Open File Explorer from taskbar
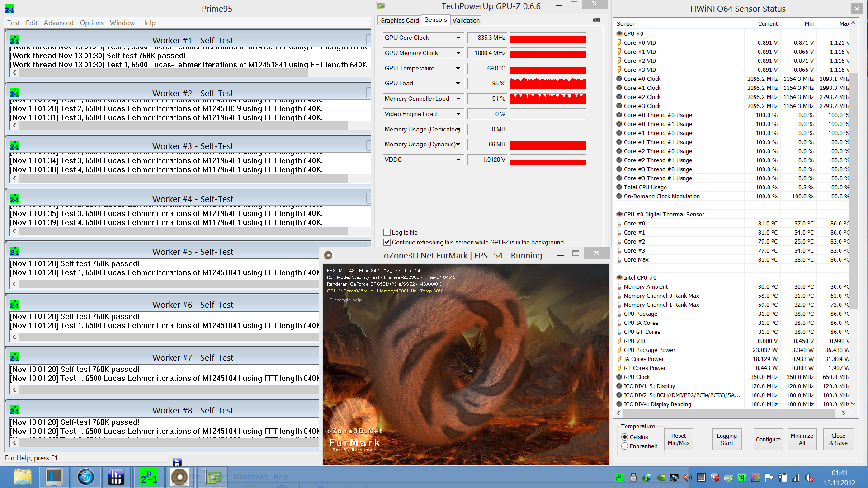 click(x=23, y=477)
